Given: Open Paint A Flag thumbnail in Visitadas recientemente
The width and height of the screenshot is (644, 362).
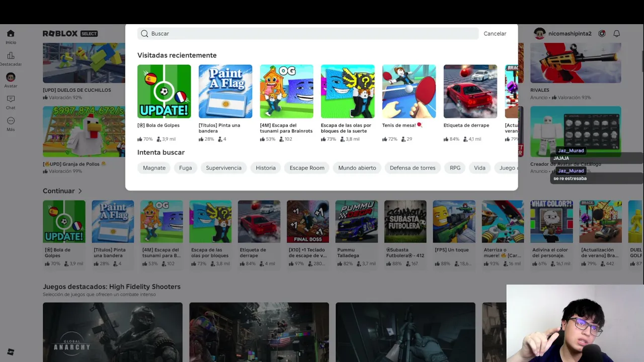Looking at the screenshot, I should pos(225,91).
